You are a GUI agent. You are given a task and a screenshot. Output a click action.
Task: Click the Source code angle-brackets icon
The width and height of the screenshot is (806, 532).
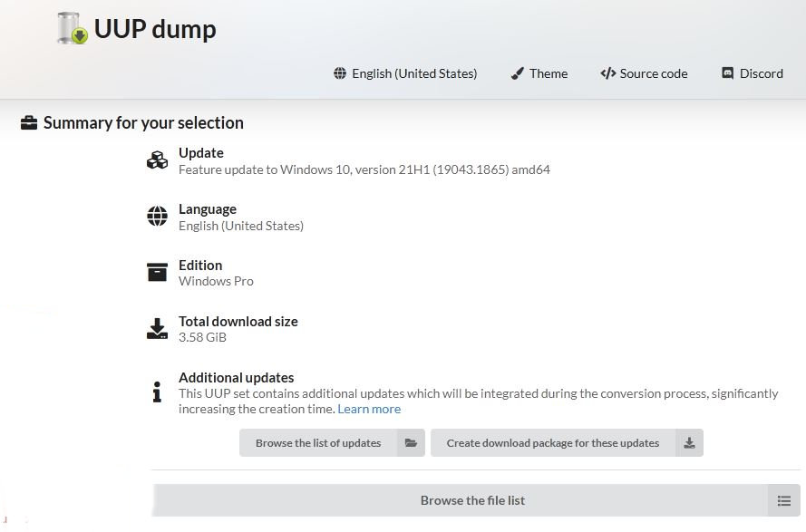click(x=608, y=73)
